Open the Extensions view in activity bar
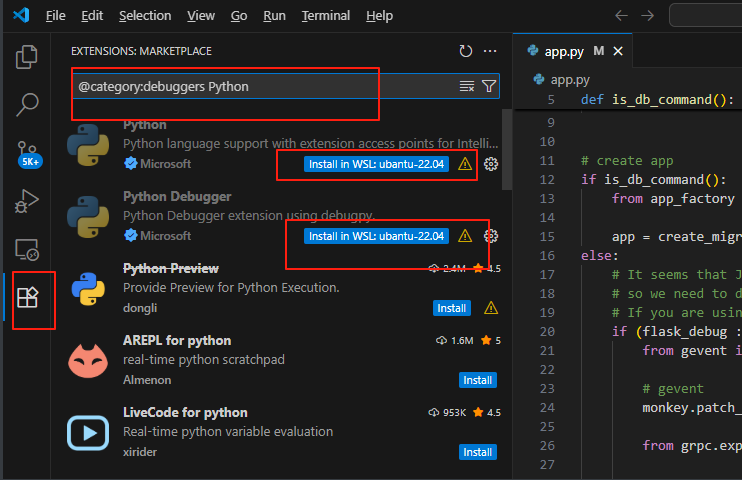This screenshot has width=742, height=480. [27, 298]
